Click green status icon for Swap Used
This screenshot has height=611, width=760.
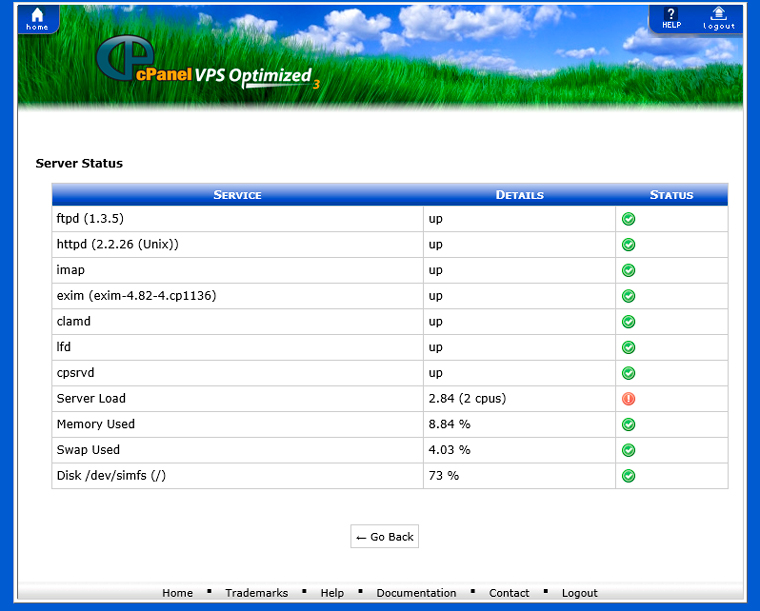coord(629,450)
